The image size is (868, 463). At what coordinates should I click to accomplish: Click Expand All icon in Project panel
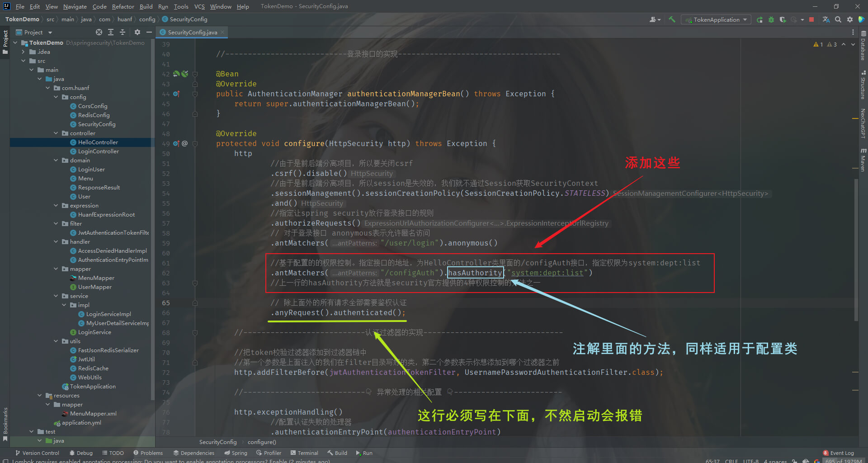point(111,32)
